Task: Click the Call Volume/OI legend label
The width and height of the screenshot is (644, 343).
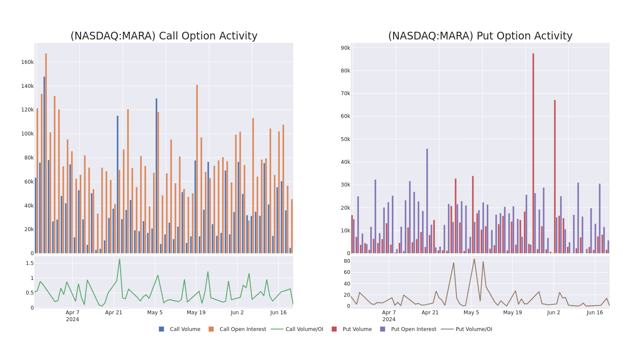Action: pos(304,329)
